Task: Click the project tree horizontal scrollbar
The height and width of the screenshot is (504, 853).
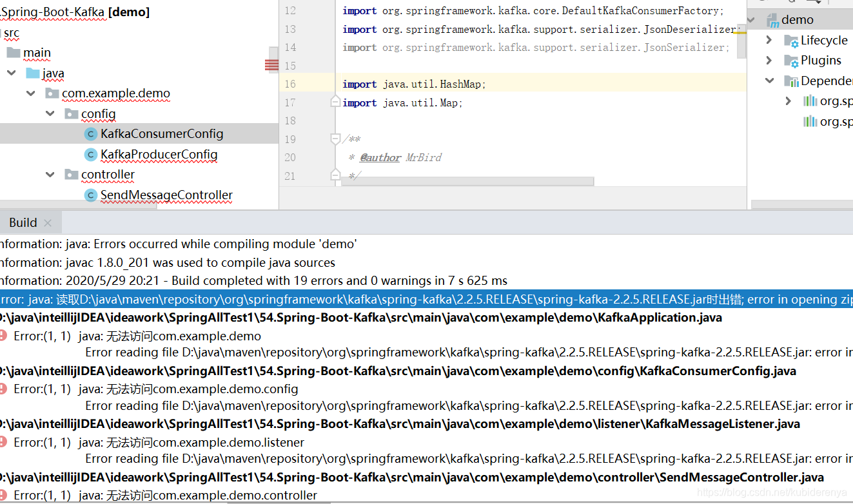Action: point(78,206)
